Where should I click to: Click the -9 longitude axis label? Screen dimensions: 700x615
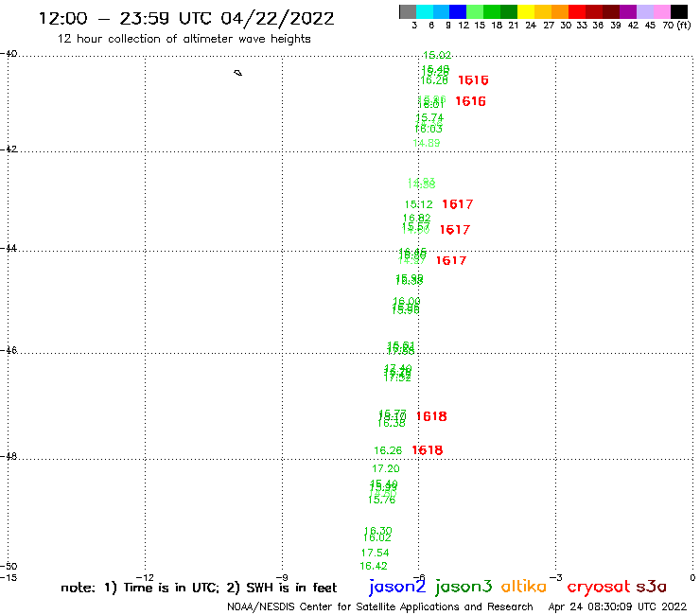click(x=282, y=577)
